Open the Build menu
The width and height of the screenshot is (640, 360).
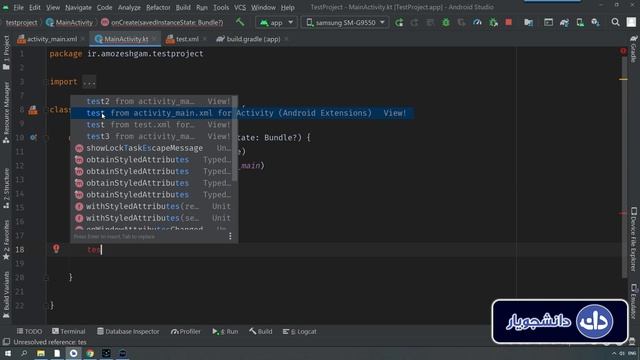pos(183,7)
